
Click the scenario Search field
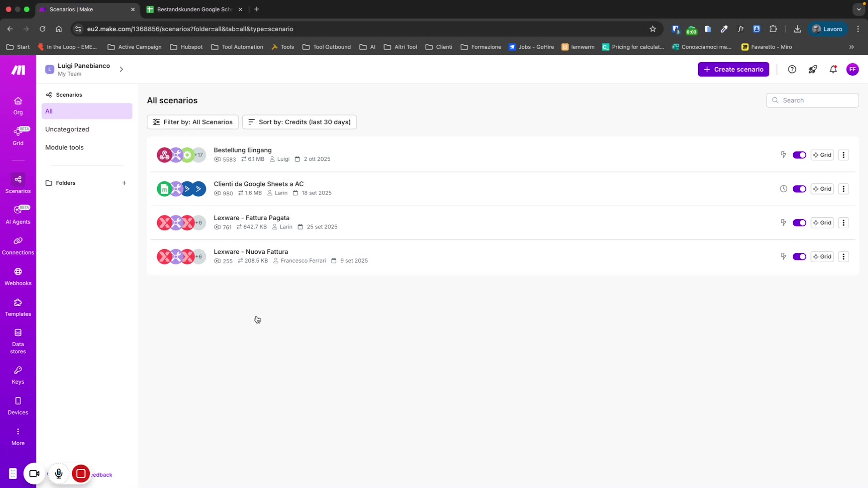817,100
